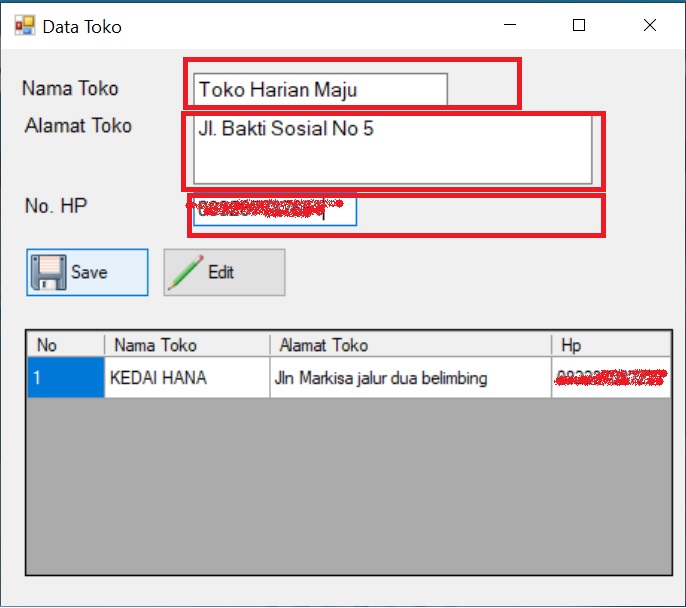Click the Save button with floppy disk icon
This screenshot has width=686, height=608.
click(87, 272)
